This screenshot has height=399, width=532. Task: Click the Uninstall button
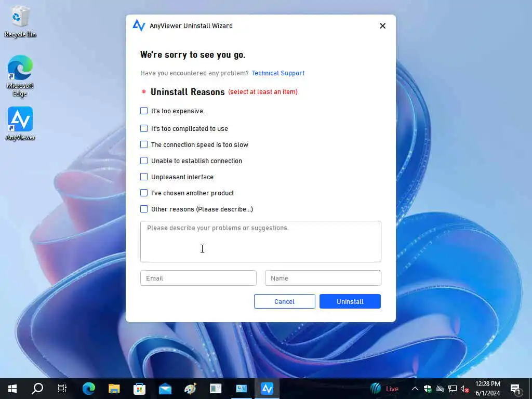pyautogui.click(x=350, y=301)
